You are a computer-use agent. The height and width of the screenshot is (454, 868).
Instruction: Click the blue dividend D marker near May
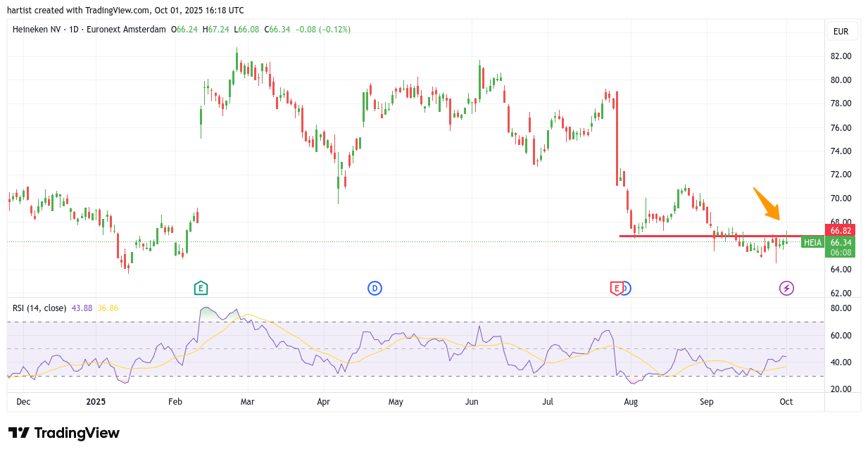tap(375, 288)
